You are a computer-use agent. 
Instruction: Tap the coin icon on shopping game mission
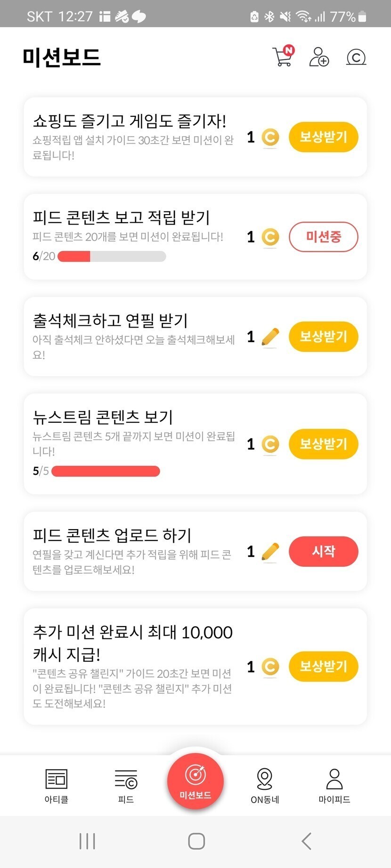point(270,137)
